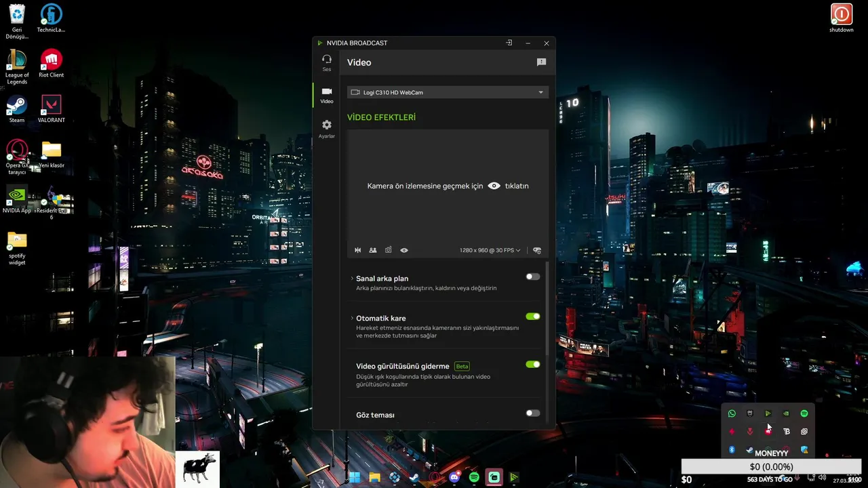Click the volume speaker icon in taskbar
The width and height of the screenshot is (868, 488).
tap(822, 478)
